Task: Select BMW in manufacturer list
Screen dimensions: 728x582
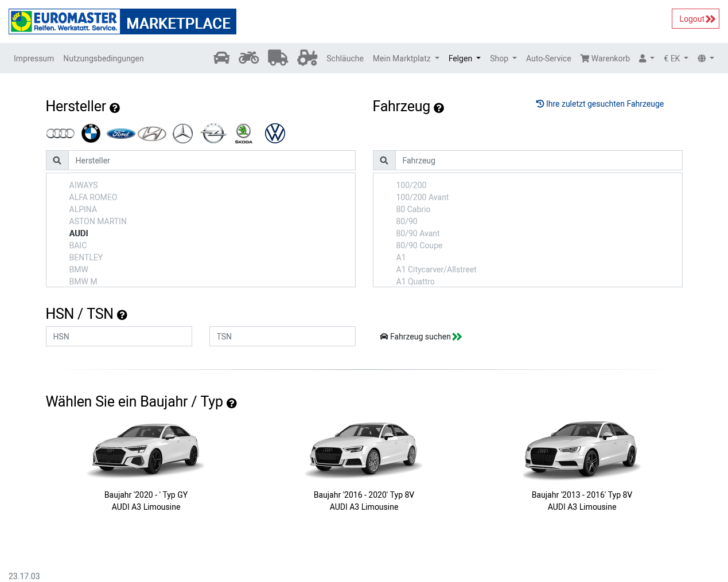Action: (x=79, y=269)
